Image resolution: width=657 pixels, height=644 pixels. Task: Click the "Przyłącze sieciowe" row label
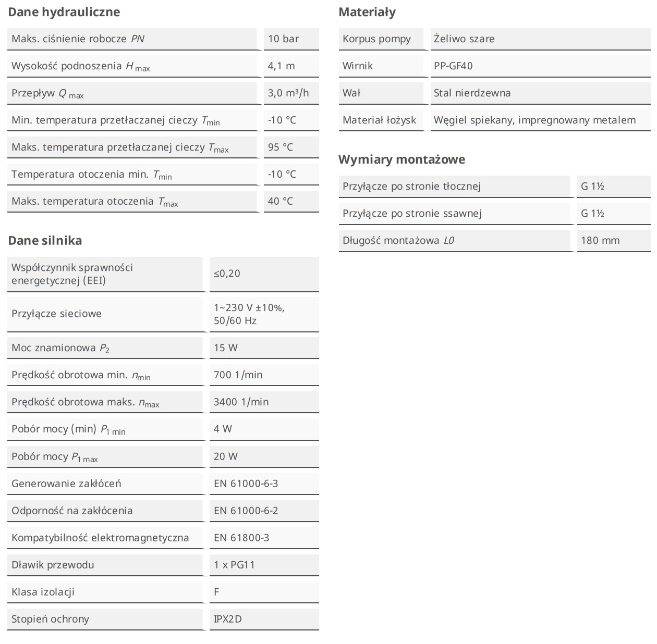click(x=56, y=313)
